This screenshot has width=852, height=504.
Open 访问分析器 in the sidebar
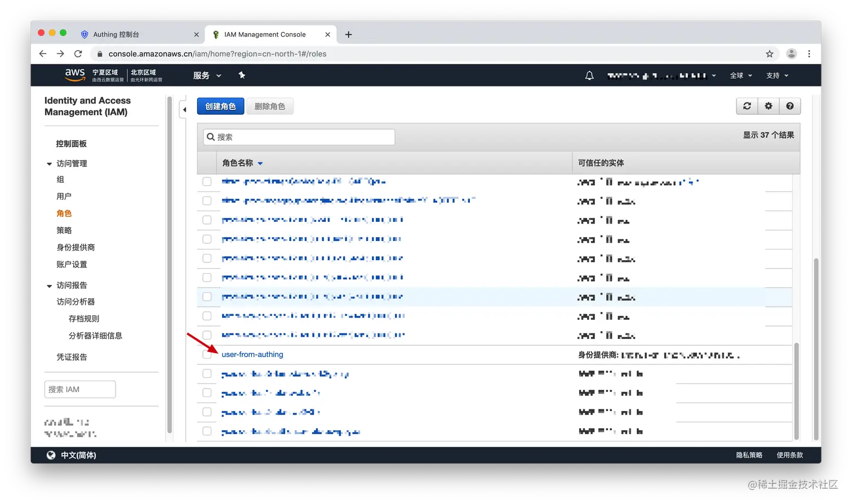point(76,302)
